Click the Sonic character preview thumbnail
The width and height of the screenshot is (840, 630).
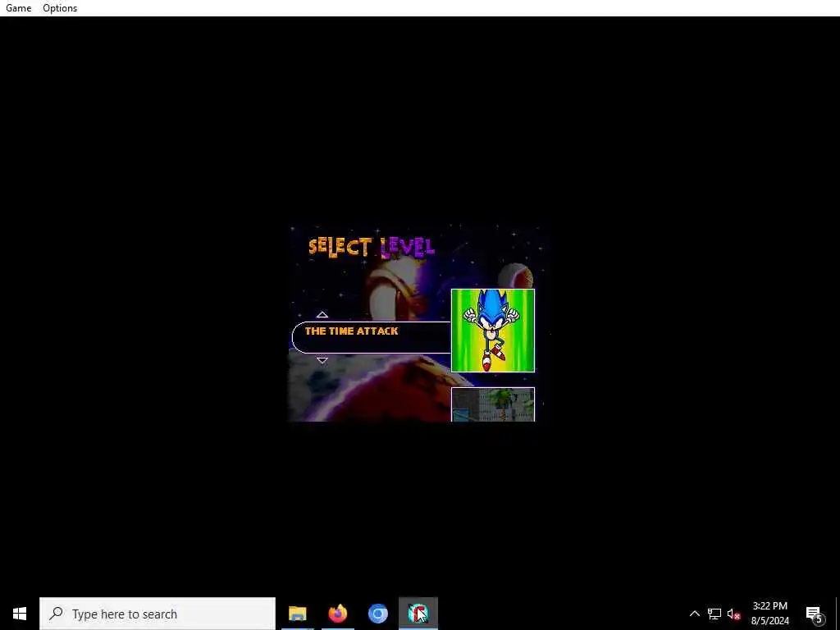coord(493,331)
